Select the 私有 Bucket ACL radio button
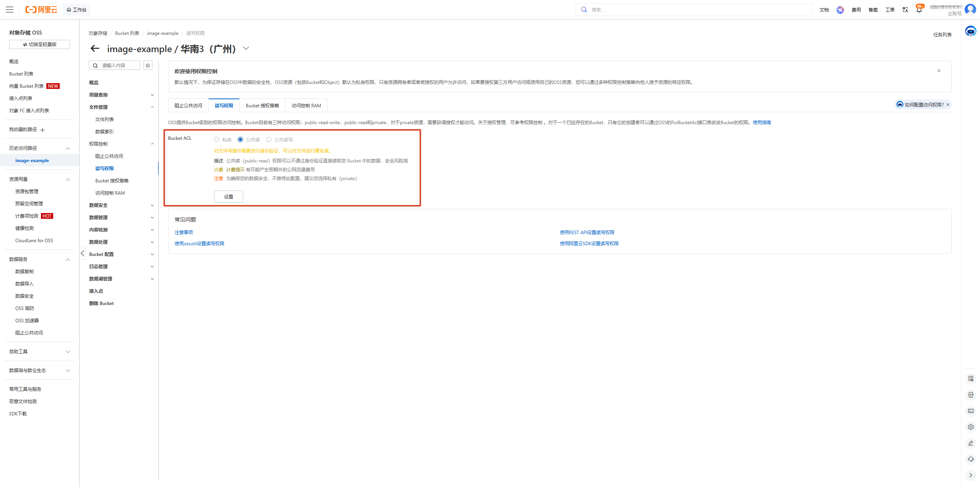980x487 pixels. 217,139
